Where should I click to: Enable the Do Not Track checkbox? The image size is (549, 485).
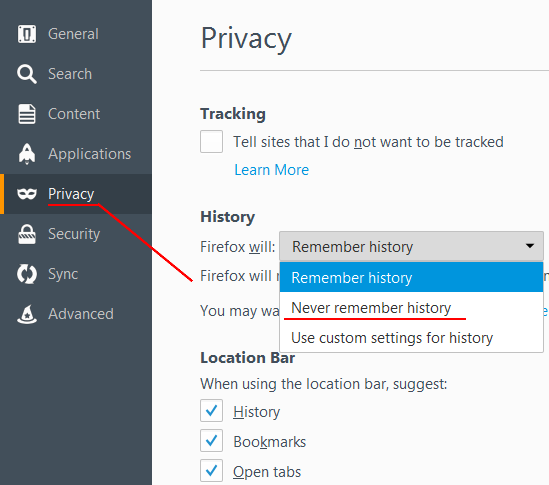pyautogui.click(x=211, y=141)
